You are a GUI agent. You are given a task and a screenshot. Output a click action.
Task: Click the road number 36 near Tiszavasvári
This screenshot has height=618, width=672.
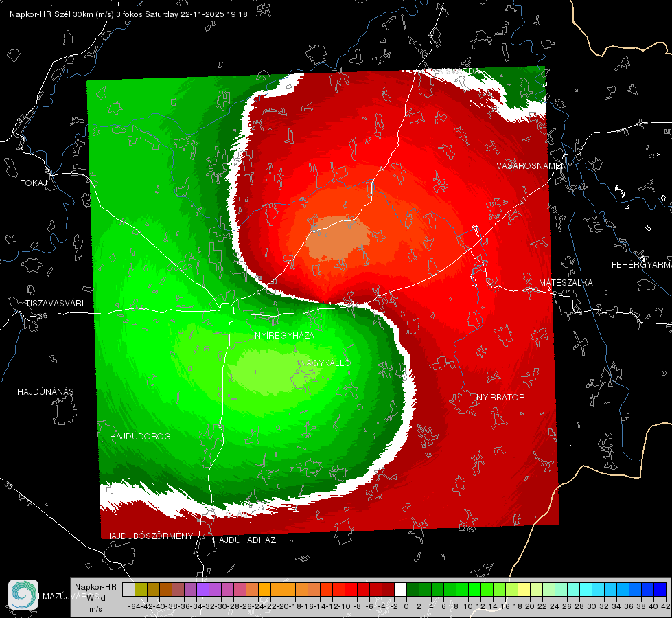(x=43, y=316)
